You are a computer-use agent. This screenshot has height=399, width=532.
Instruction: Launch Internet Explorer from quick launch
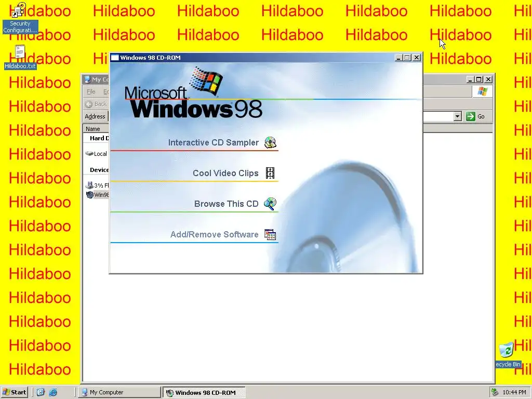click(53, 392)
